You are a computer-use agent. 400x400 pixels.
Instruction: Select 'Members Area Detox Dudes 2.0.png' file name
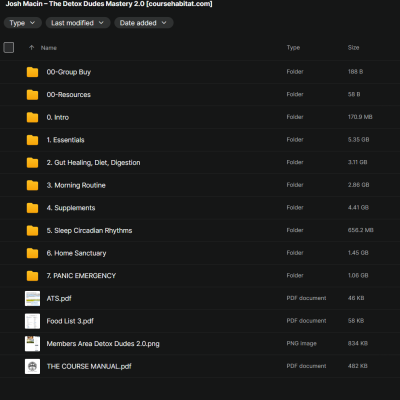pyautogui.click(x=103, y=344)
